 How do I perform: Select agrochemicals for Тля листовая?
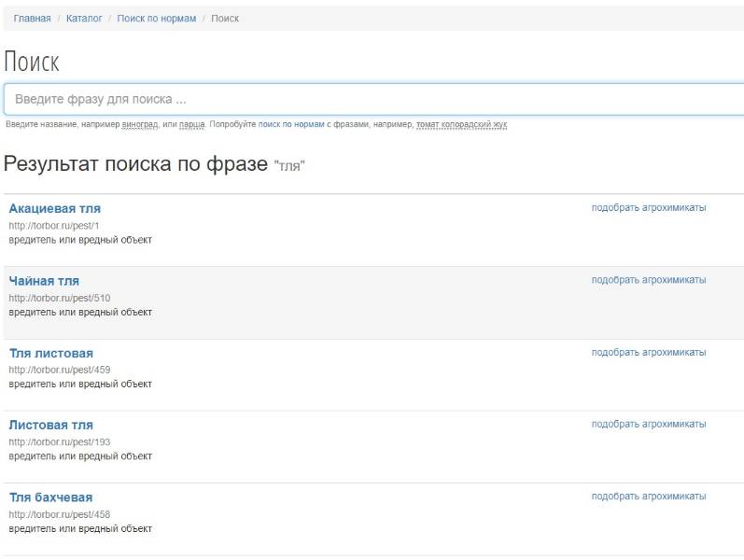point(649,353)
